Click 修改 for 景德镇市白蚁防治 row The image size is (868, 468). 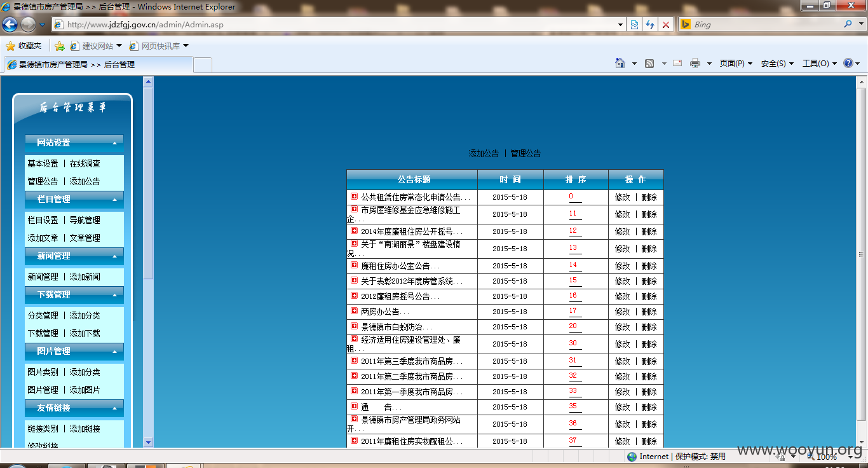(623, 327)
